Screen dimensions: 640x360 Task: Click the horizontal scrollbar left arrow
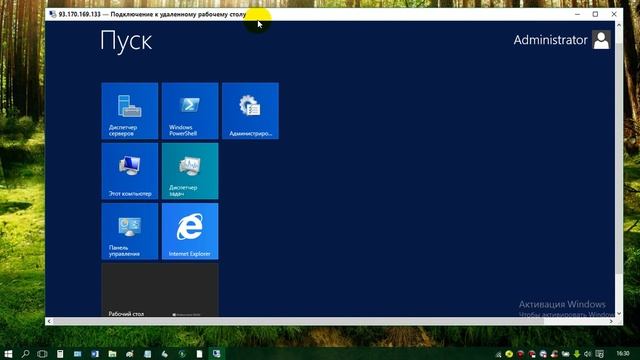tap(49, 321)
